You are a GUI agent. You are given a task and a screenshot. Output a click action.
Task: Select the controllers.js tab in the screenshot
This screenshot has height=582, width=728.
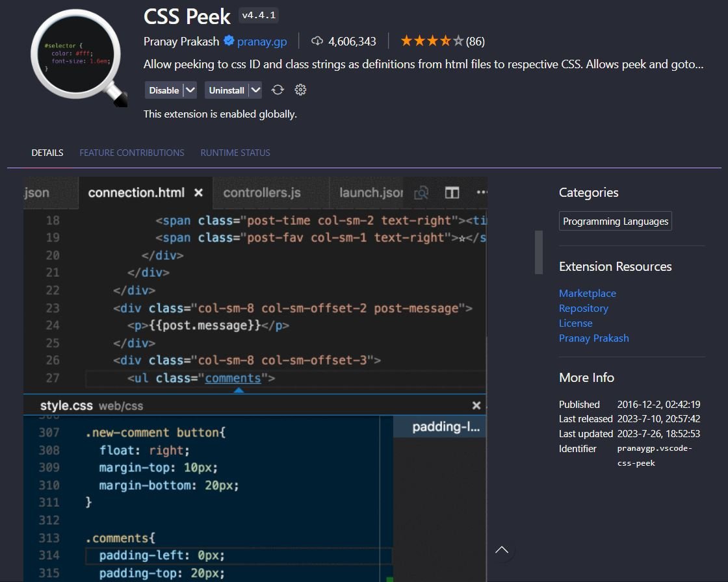tap(261, 192)
